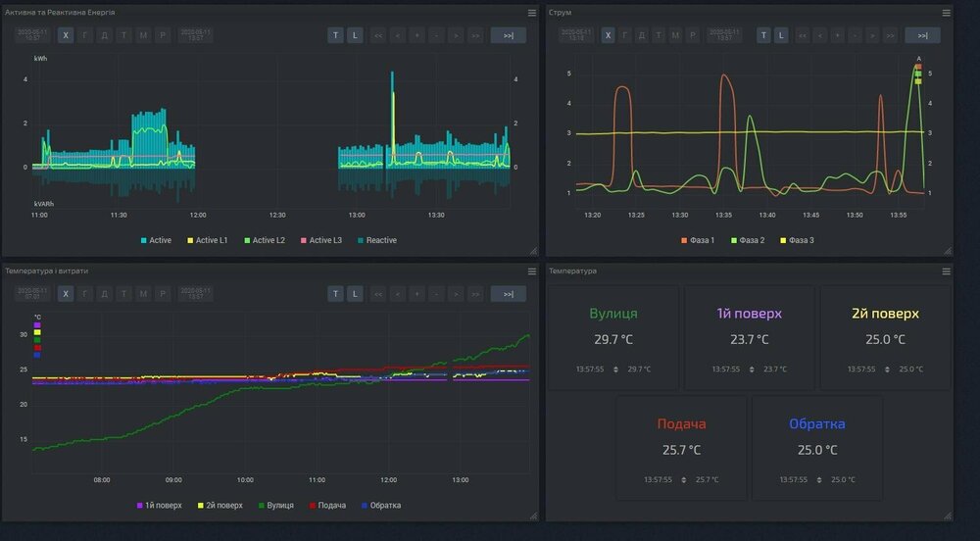The image size is (980, 541).
Task: Step one forward in energy panel
Action: pyautogui.click(x=456, y=35)
